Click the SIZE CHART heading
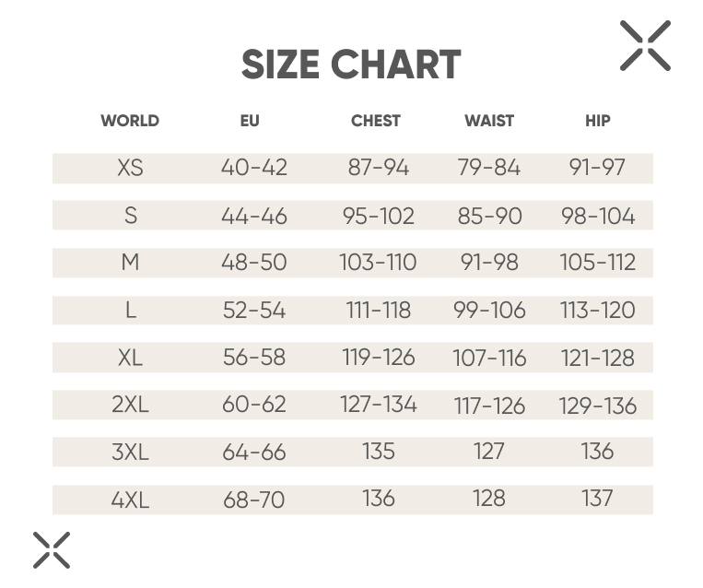The height and width of the screenshot is (588, 703). (x=351, y=65)
